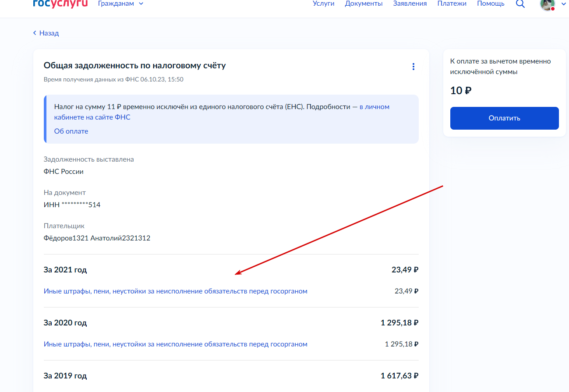Open the Документы menu
The image size is (569, 392).
pyautogui.click(x=364, y=4)
